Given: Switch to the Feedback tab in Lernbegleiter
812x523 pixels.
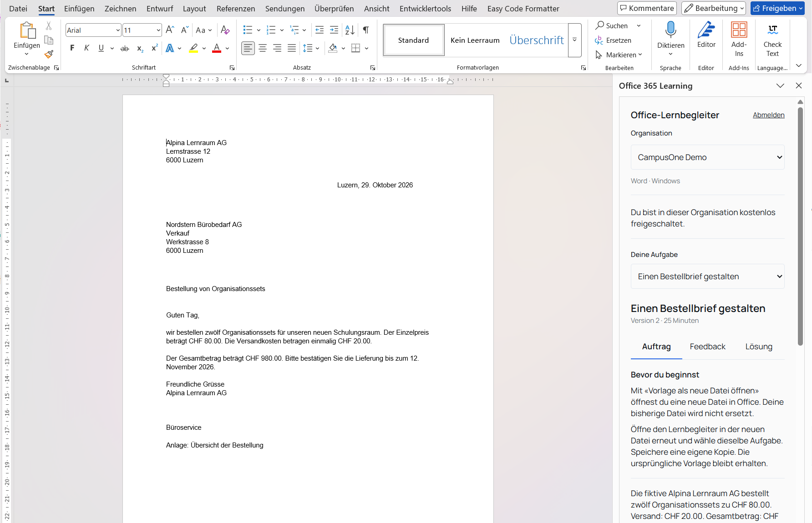Looking at the screenshot, I should point(707,347).
